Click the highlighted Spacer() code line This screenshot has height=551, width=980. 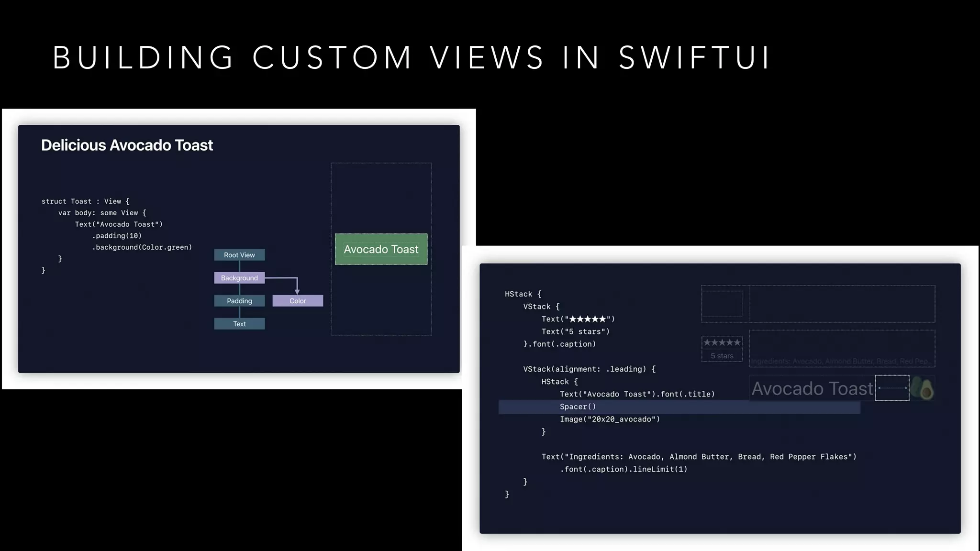coord(578,407)
